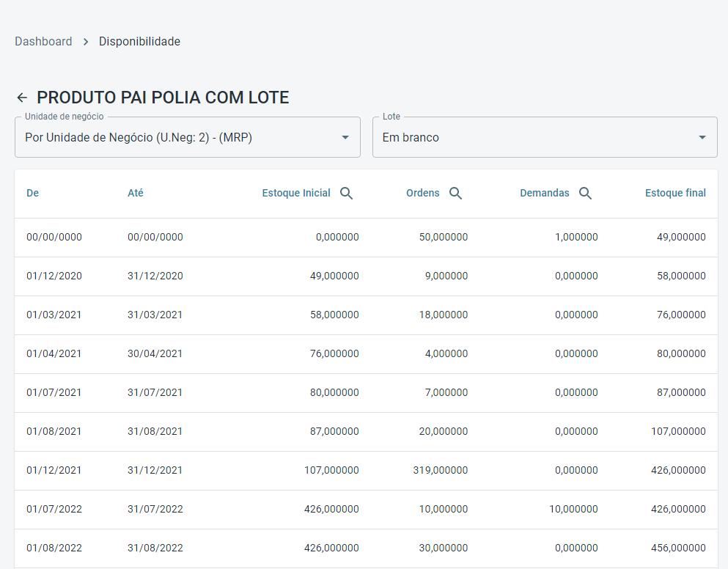728x569 pixels.
Task: Select Até date 30/04/2021
Action: 155,354
